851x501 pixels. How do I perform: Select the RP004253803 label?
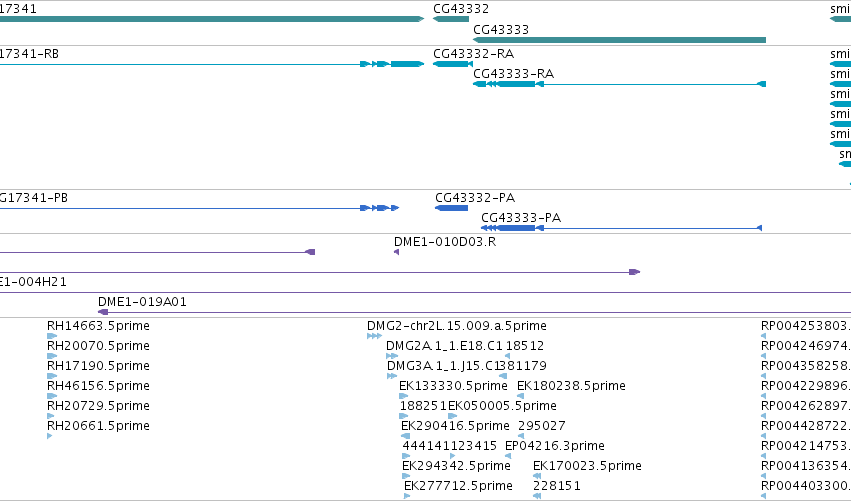point(806,326)
